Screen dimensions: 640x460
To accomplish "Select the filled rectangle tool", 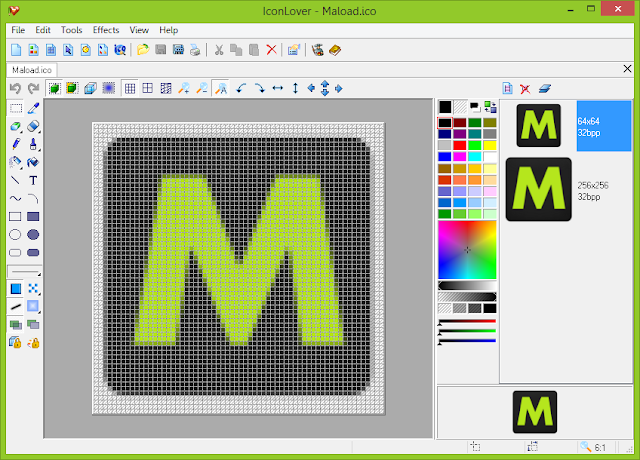I will point(33,216).
